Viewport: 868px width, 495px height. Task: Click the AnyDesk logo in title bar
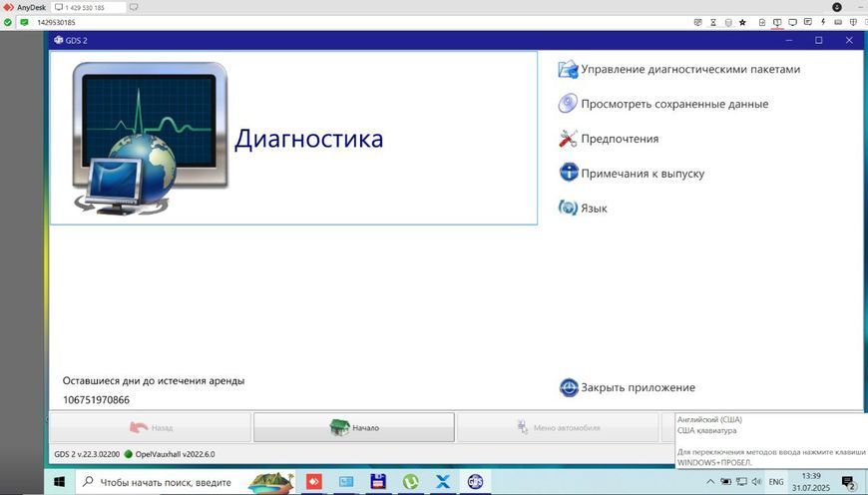coord(8,7)
